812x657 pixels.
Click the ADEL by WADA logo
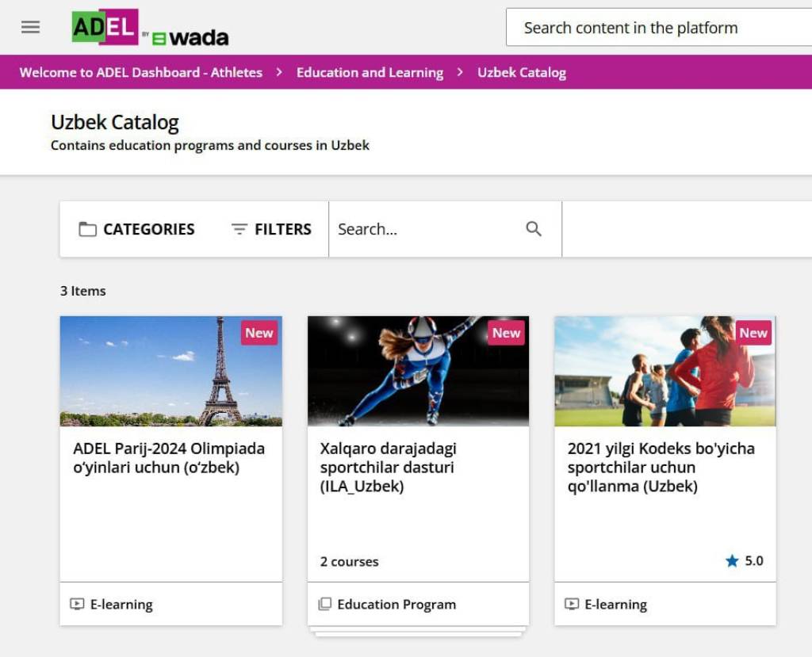150,28
